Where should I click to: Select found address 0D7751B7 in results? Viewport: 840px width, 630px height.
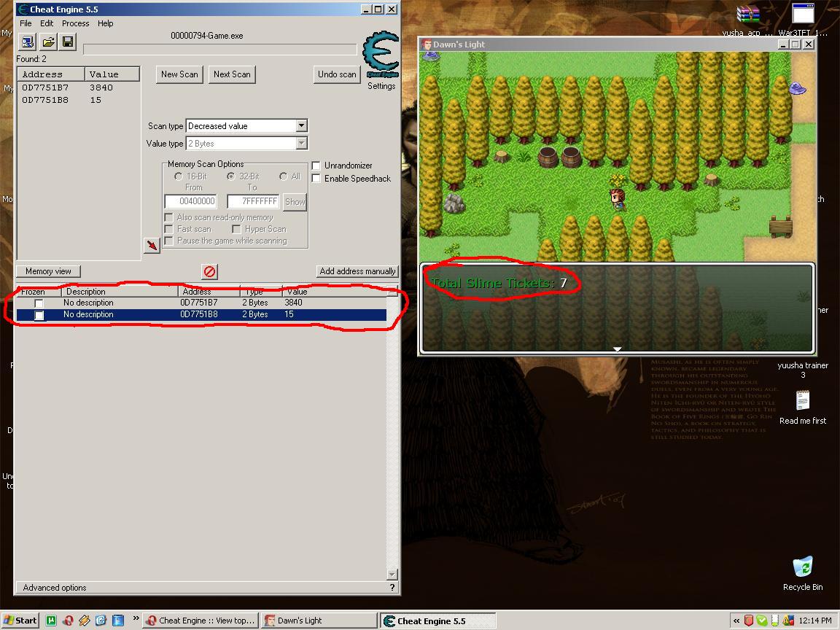[78, 87]
